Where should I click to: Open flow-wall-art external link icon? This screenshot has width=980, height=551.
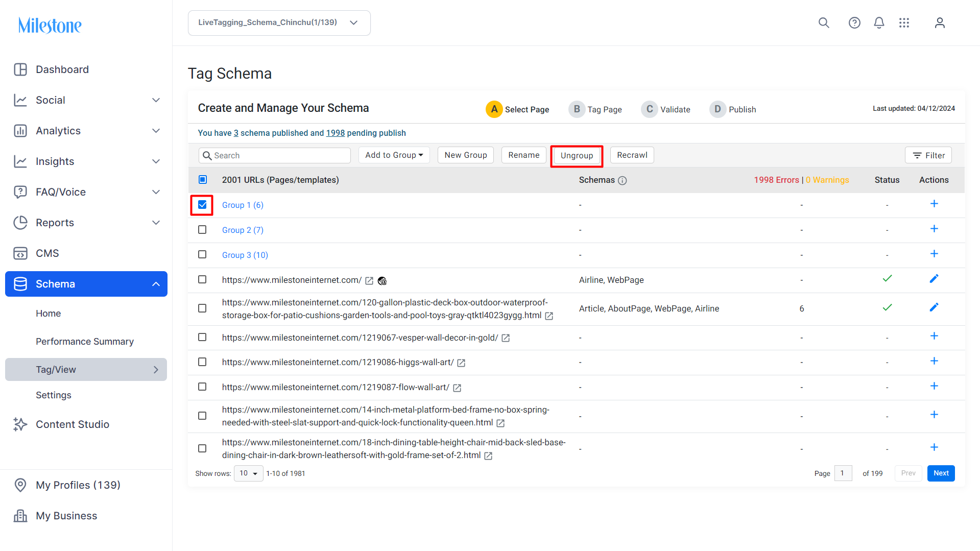pyautogui.click(x=457, y=388)
